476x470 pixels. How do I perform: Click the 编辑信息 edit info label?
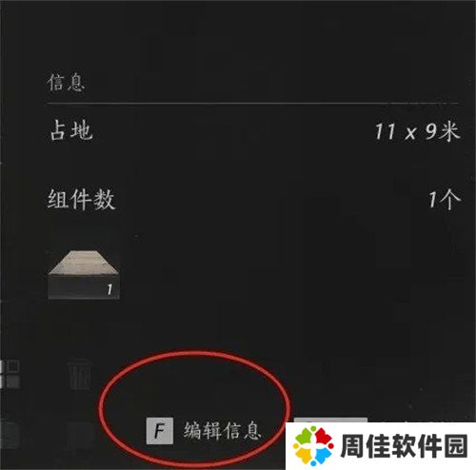pyautogui.click(x=222, y=431)
